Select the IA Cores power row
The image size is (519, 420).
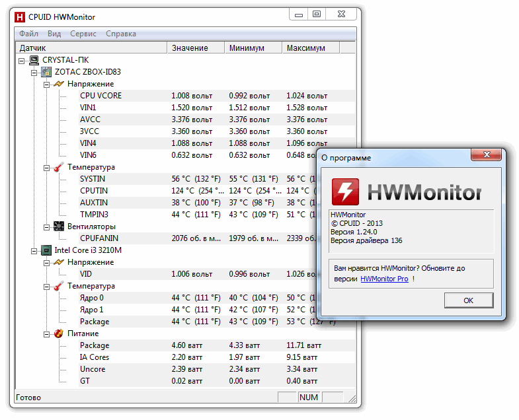tap(216, 357)
